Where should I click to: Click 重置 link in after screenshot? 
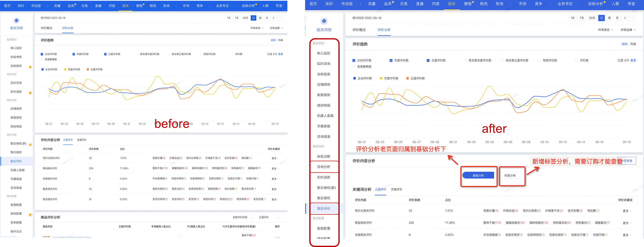click(x=633, y=60)
